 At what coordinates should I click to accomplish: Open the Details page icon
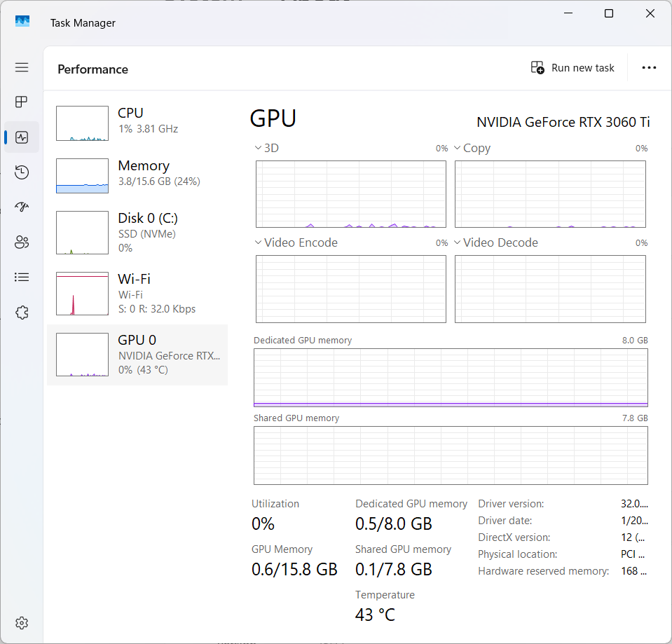22,278
